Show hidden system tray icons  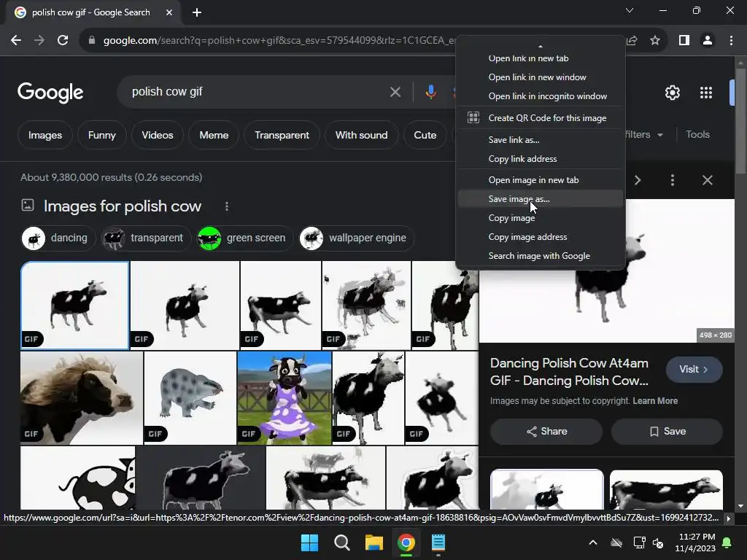pyautogui.click(x=592, y=542)
